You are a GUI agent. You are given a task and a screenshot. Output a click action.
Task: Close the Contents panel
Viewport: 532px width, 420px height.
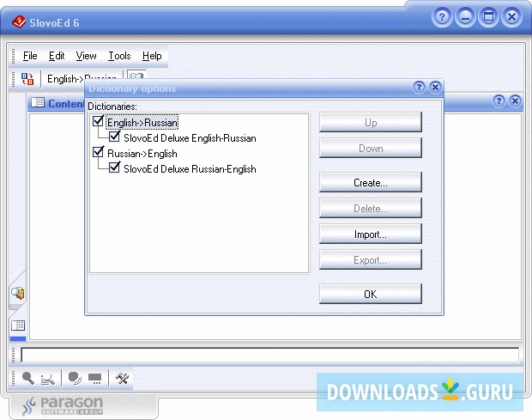515,100
